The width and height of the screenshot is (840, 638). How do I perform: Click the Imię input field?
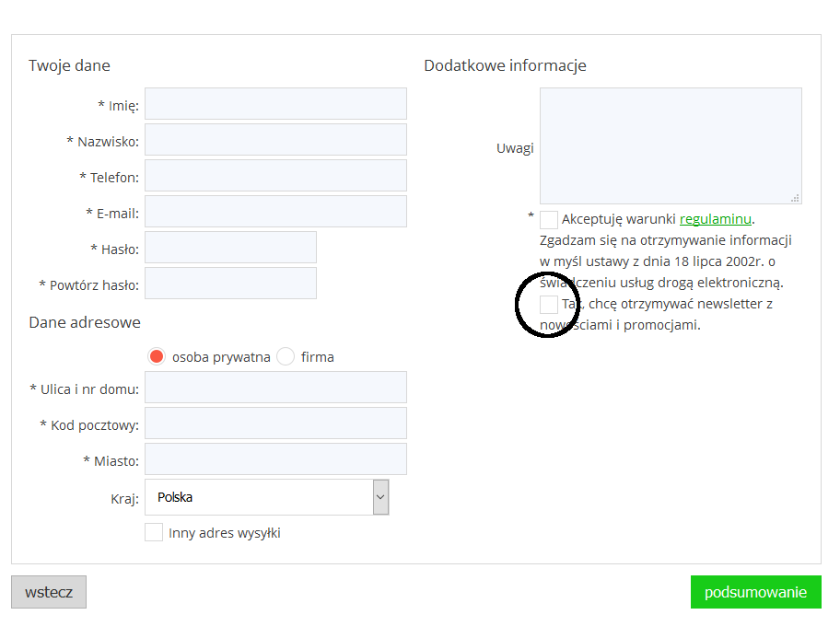275,104
